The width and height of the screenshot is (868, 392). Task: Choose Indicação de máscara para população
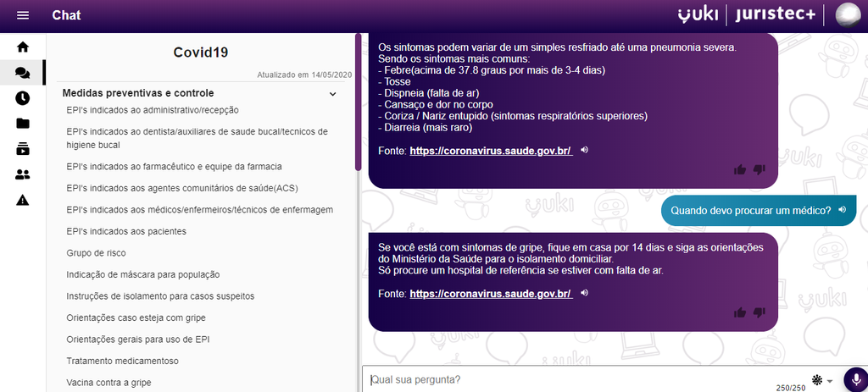point(142,274)
